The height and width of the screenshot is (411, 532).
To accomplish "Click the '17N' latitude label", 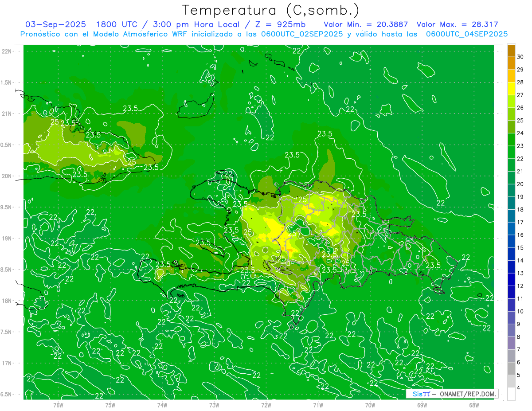I will click(x=7, y=363).
